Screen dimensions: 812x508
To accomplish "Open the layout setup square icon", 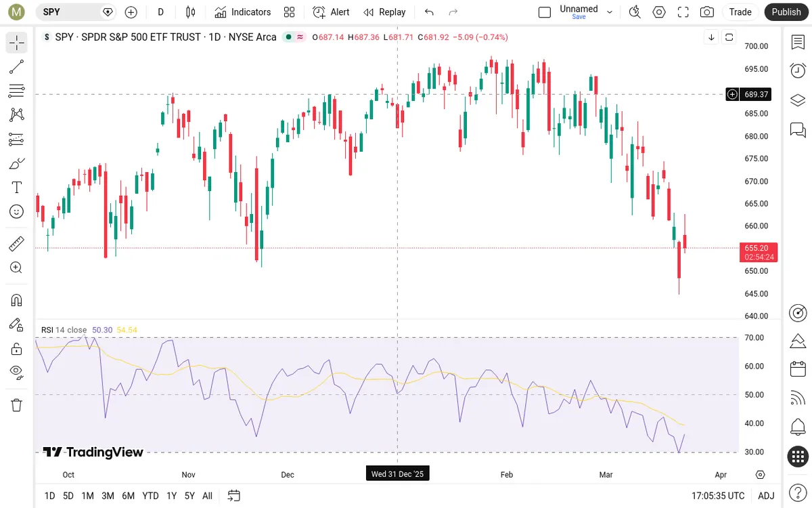I will 545,12.
